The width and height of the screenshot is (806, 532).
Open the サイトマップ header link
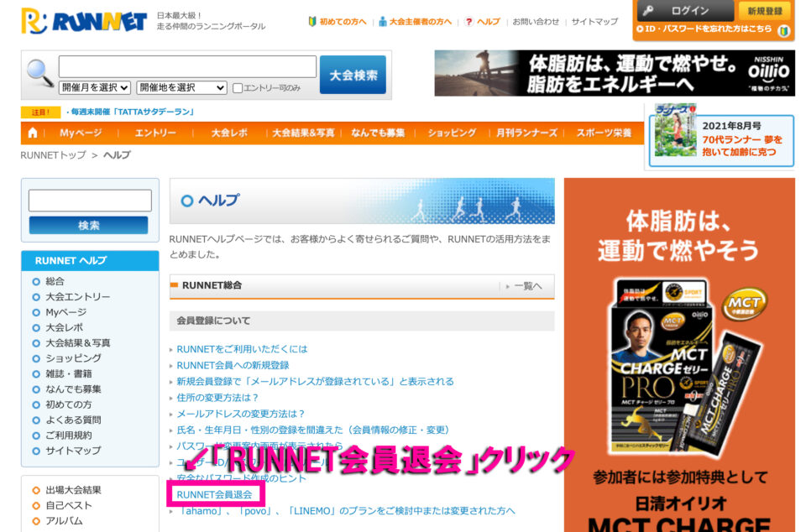pos(594,22)
